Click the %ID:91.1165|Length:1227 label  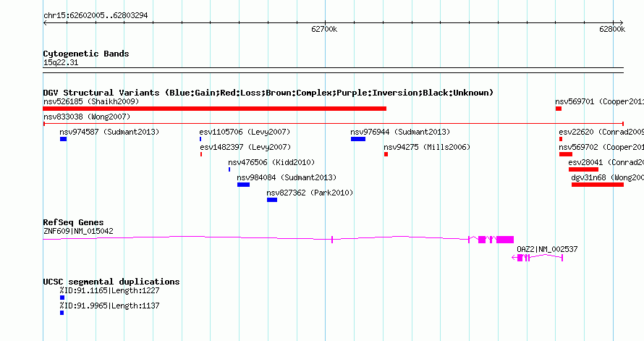tap(110, 290)
